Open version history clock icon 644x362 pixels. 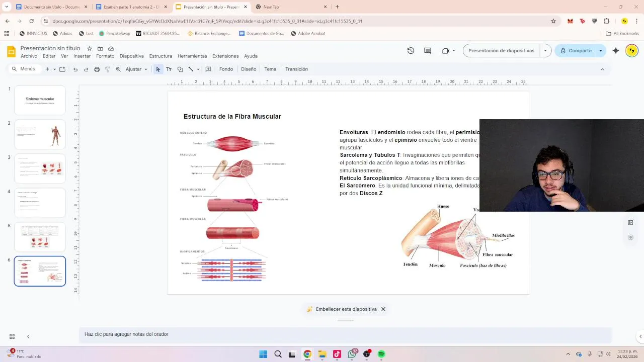pyautogui.click(x=411, y=51)
